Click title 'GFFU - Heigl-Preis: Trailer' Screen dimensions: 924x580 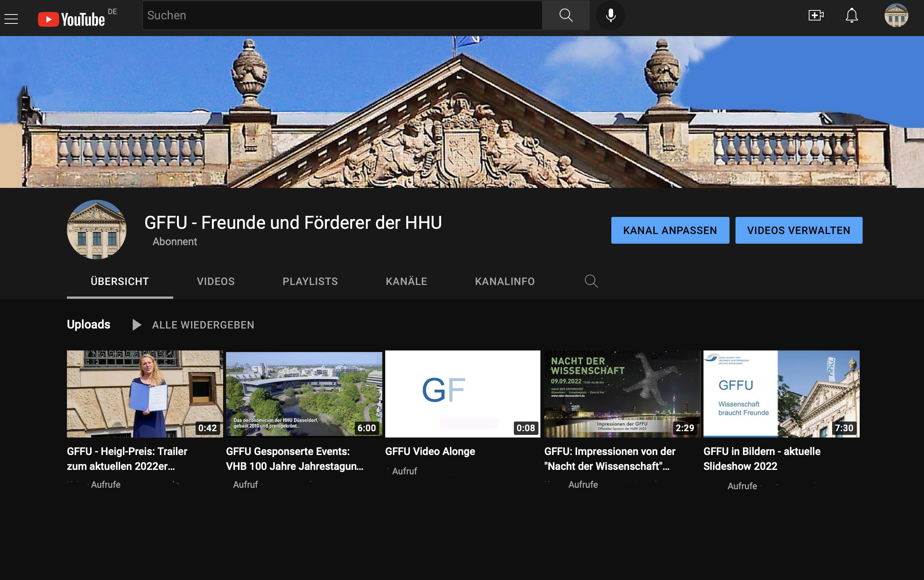tap(127, 459)
